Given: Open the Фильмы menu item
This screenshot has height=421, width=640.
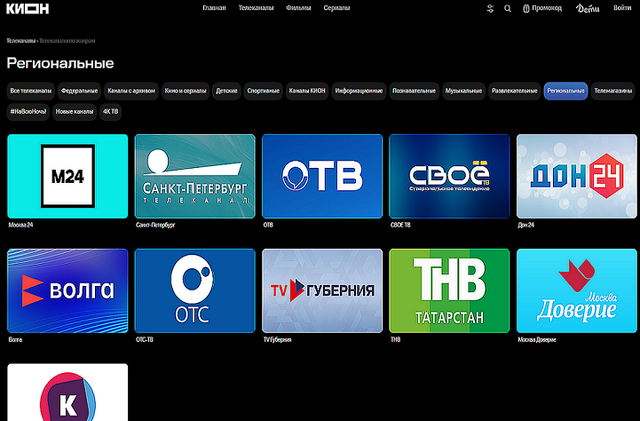Looking at the screenshot, I should (x=298, y=8).
